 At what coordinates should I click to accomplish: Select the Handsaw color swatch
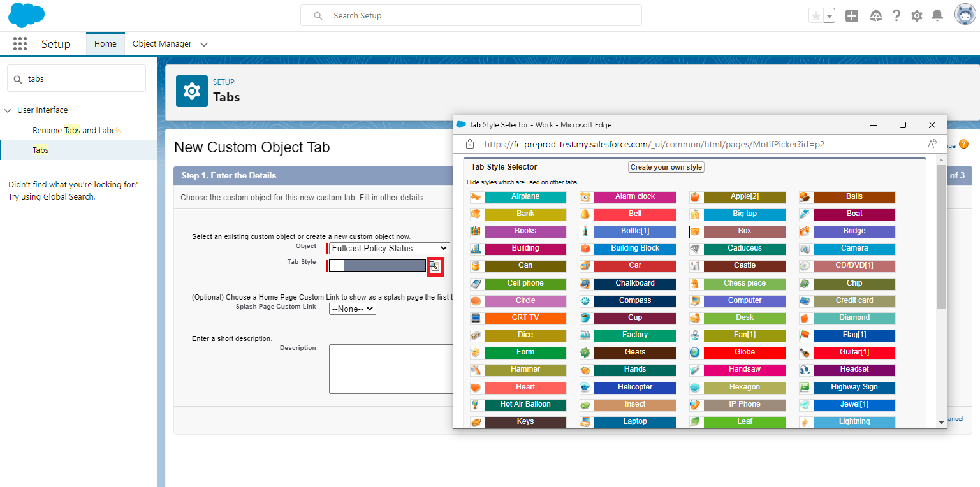[745, 370]
